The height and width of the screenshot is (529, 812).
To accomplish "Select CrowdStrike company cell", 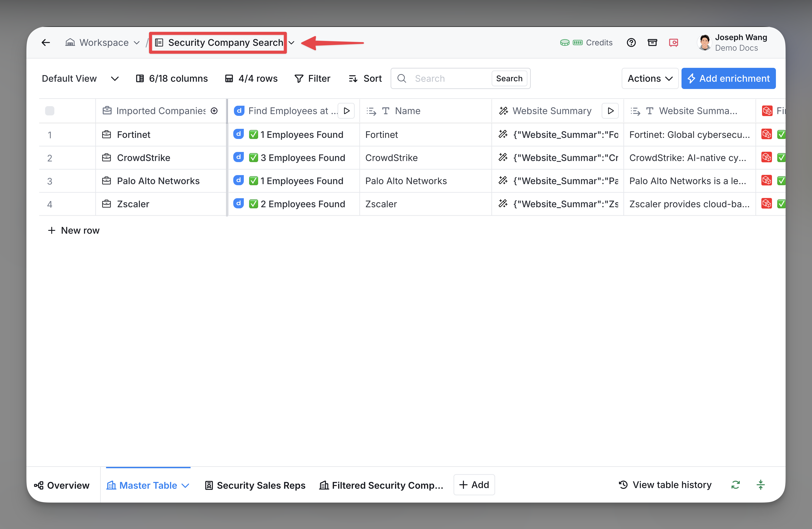I will (161, 158).
